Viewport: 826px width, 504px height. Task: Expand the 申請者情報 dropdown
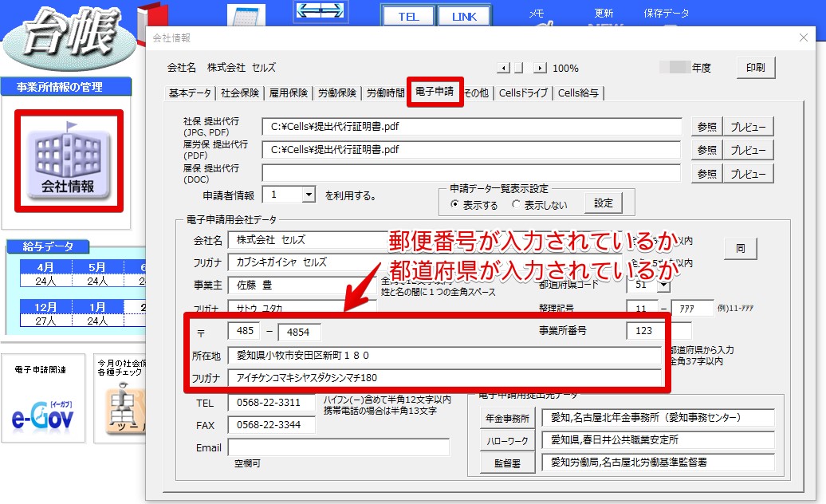pyautogui.click(x=309, y=195)
